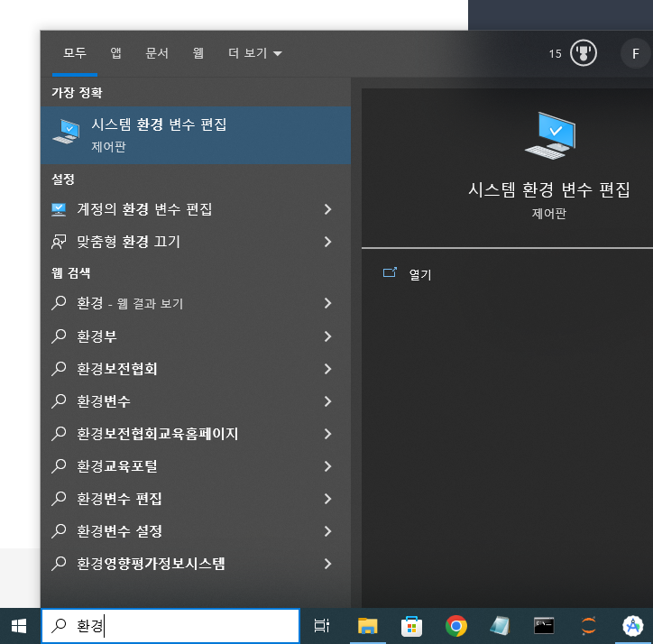Click 열기 to open the result
Screen dimensions: 653x644
coord(420,274)
